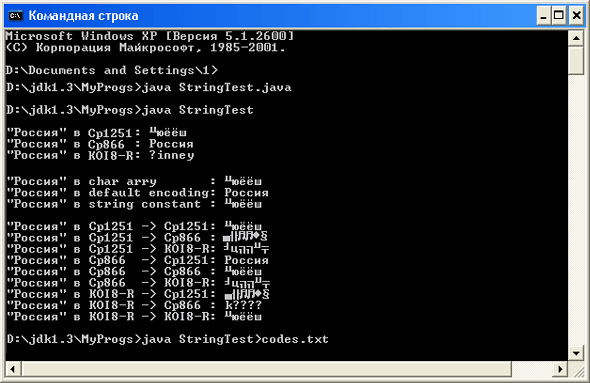This screenshot has width=590, height=383.
Task: Click the vertical scrollbar track below thumb
Action: click(x=576, y=210)
